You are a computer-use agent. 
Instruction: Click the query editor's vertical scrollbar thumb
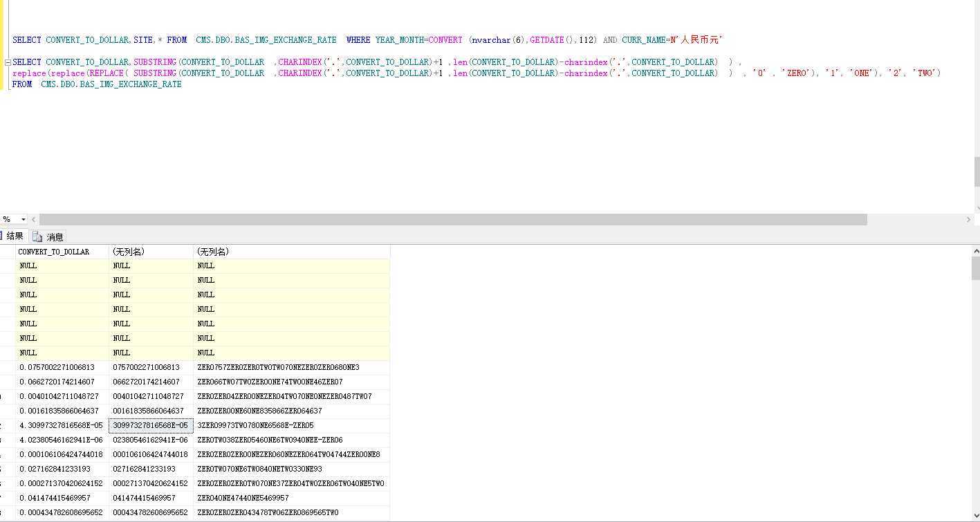(x=977, y=171)
